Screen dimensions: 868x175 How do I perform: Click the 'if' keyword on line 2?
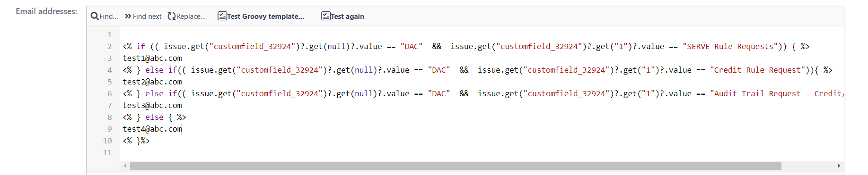click(x=141, y=46)
